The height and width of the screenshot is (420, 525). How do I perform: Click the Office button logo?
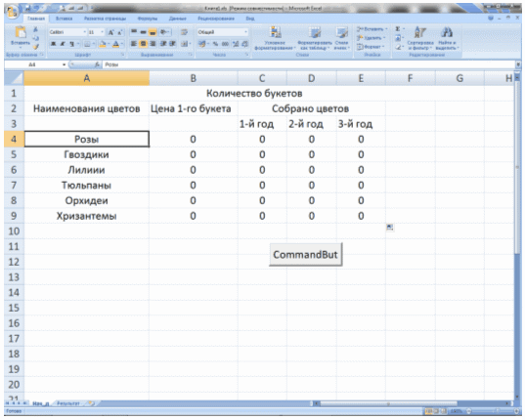12,12
